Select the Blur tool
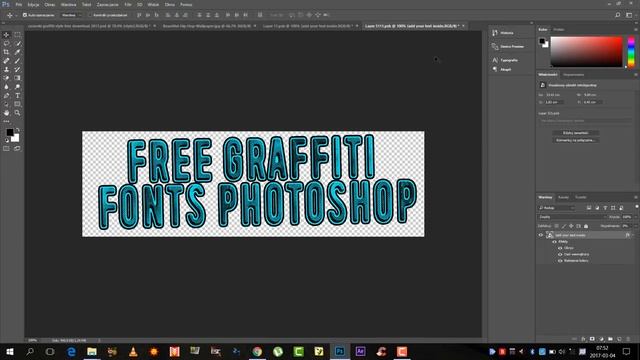This screenshot has width=640, height=360. [6, 87]
